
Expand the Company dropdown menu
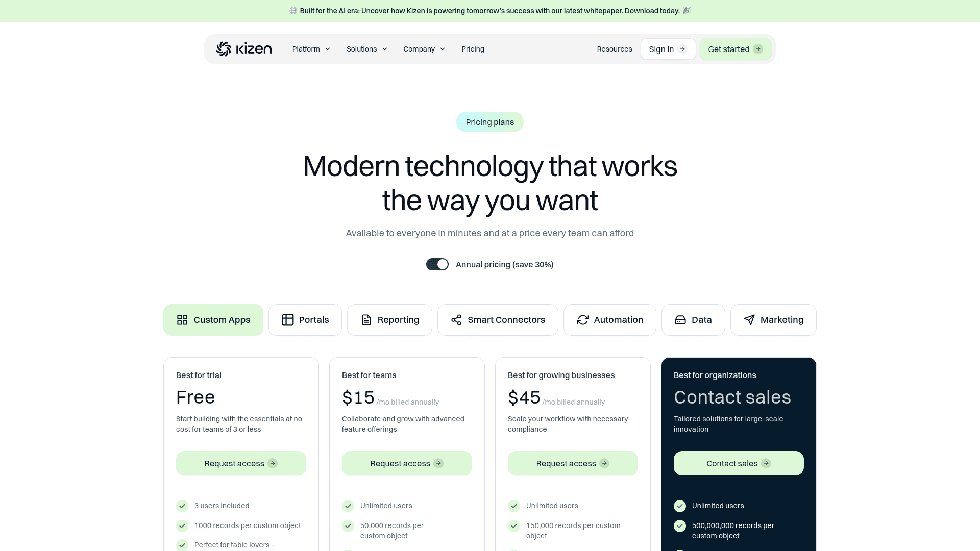point(424,48)
